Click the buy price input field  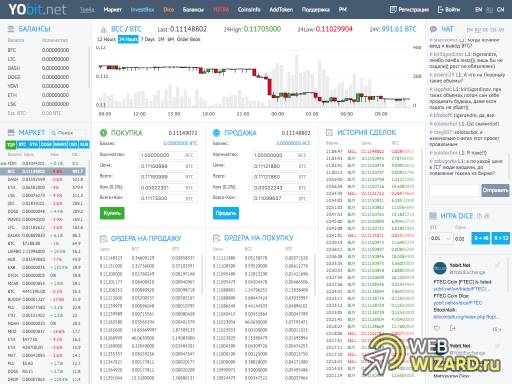(168, 166)
